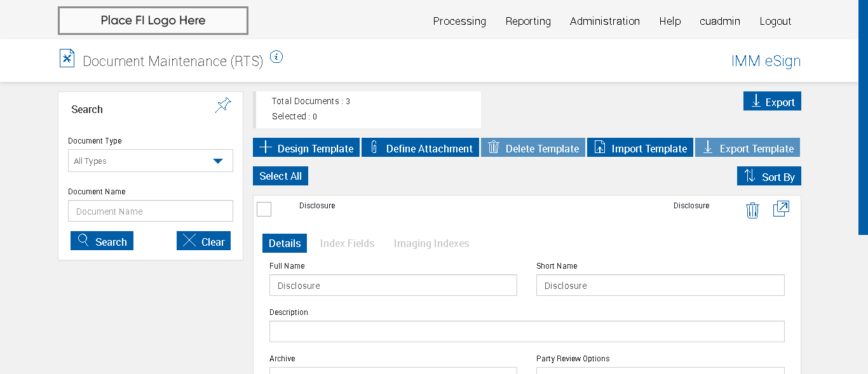Open the Administration menu
The image size is (868, 374).
tap(604, 21)
